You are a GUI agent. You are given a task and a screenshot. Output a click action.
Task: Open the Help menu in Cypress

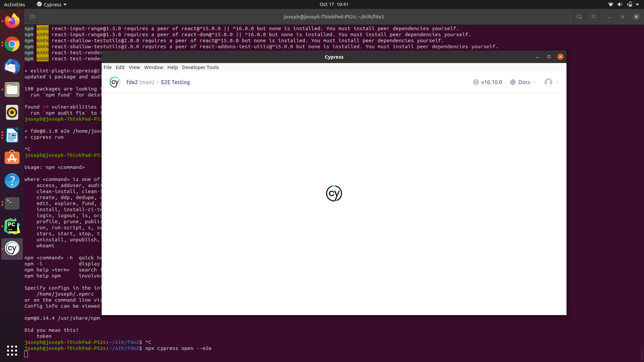tap(172, 67)
